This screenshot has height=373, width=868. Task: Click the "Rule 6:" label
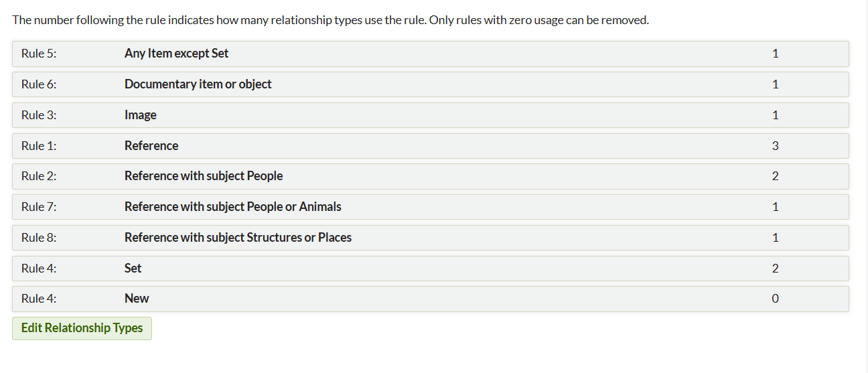pos(39,84)
